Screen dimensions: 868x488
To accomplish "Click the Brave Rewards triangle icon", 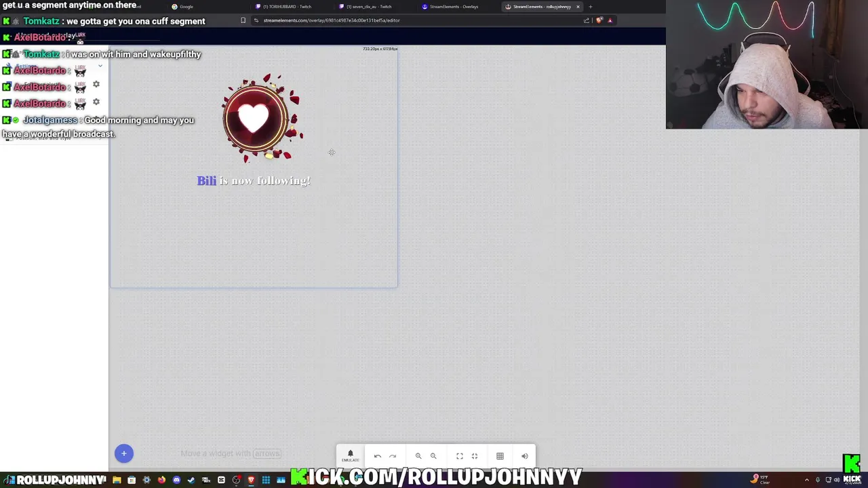I will pos(610,20).
